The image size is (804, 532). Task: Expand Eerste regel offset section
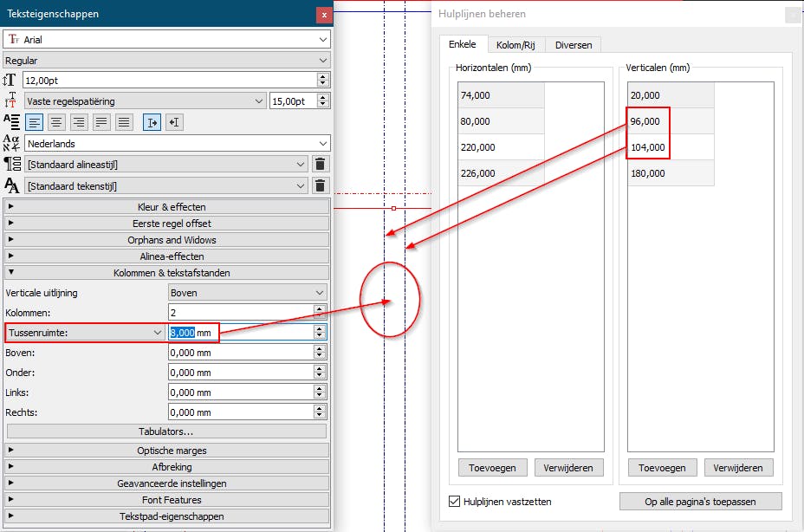pos(166,224)
